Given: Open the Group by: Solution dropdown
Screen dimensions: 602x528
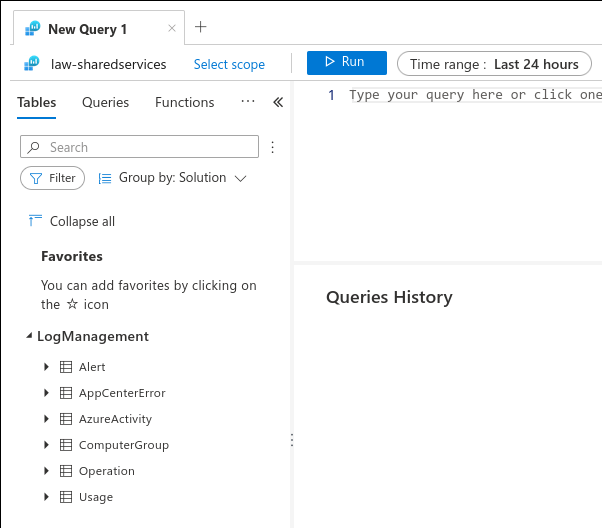Looking at the screenshot, I should tap(172, 178).
